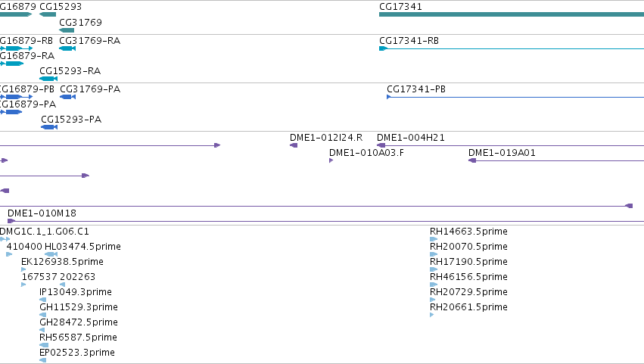Select the DME1-010A03.F clone marker

point(331,160)
